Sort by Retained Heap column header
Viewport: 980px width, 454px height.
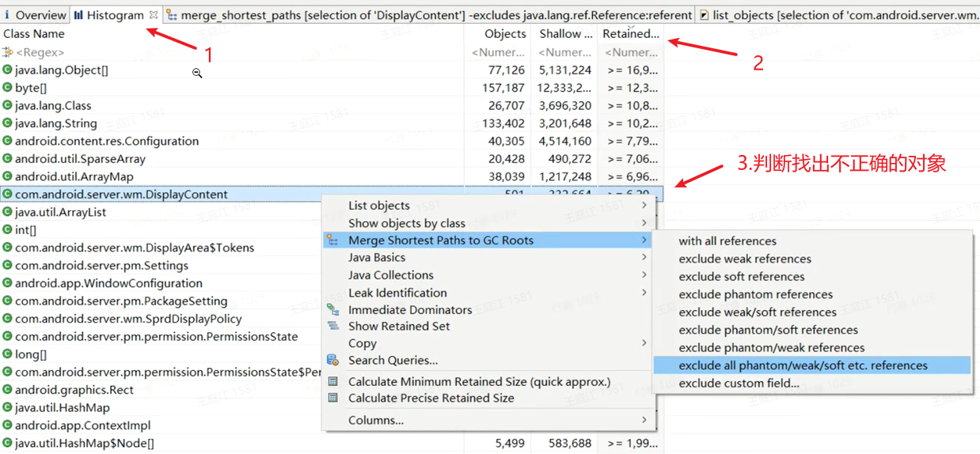[x=631, y=34]
